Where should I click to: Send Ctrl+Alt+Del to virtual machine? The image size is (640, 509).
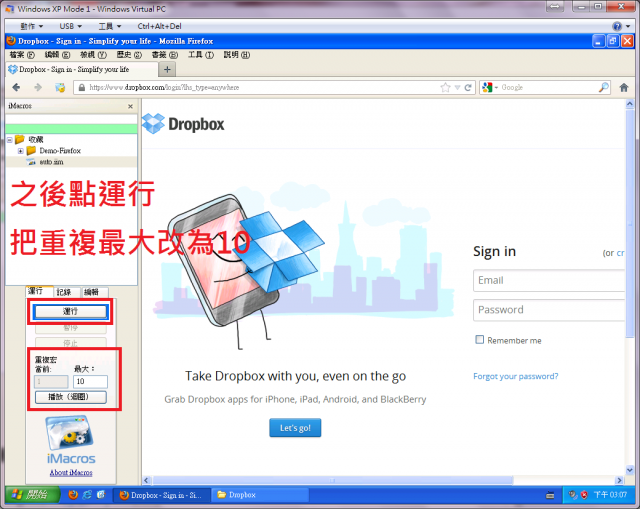click(x=160, y=26)
